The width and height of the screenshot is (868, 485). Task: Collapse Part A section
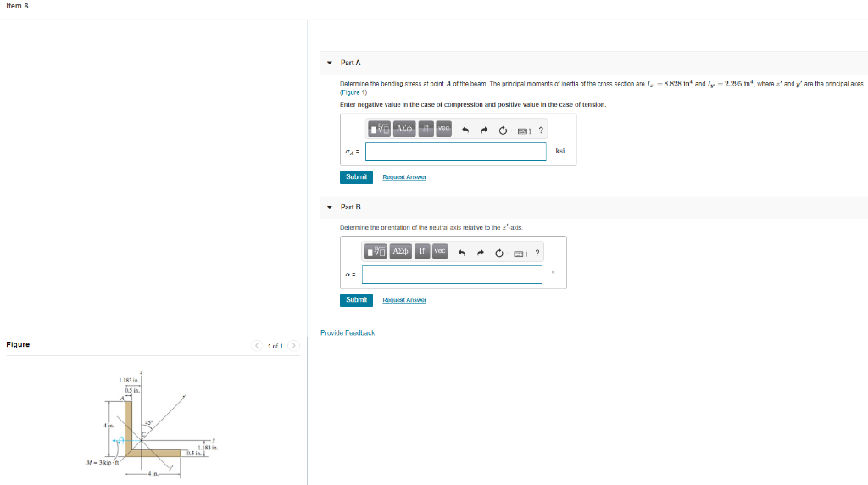coord(330,63)
